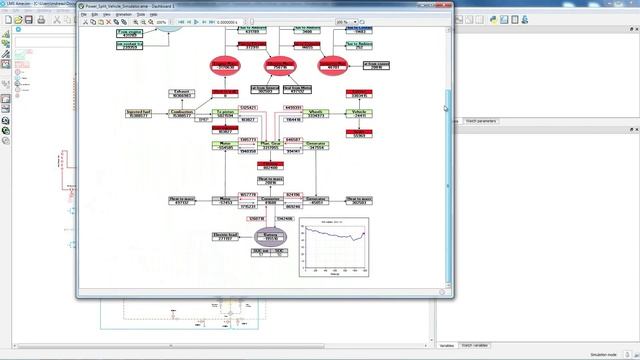Viewport: 640px width, 360px height.
Task: Click Zoom to fit magnifier in Dashboard toolbar
Action: (151, 22)
